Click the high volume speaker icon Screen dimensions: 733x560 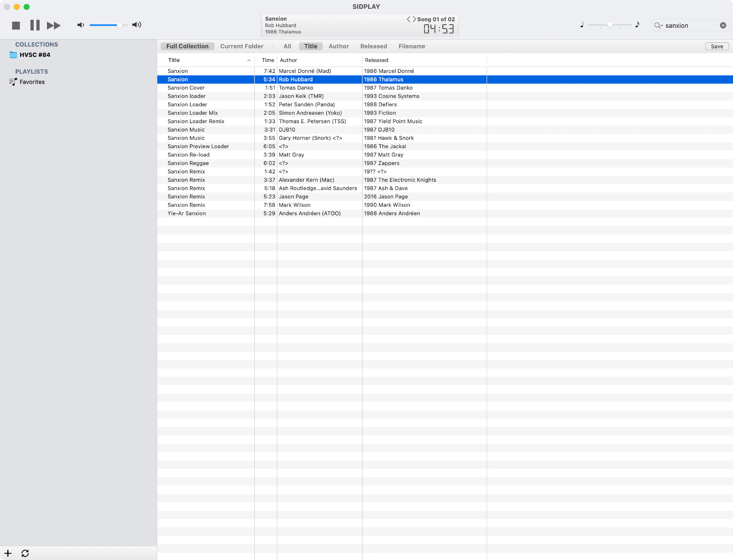click(x=137, y=25)
